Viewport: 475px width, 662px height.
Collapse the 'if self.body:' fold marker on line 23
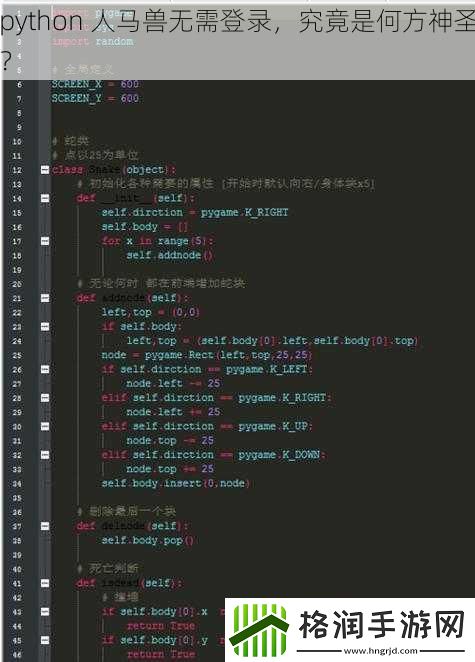[x=45, y=326]
